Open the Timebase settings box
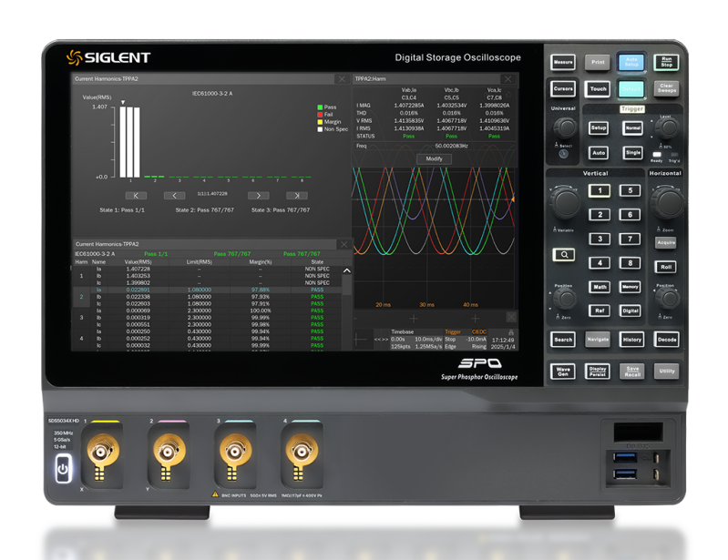Screen dimensions: 728x560 402,339
